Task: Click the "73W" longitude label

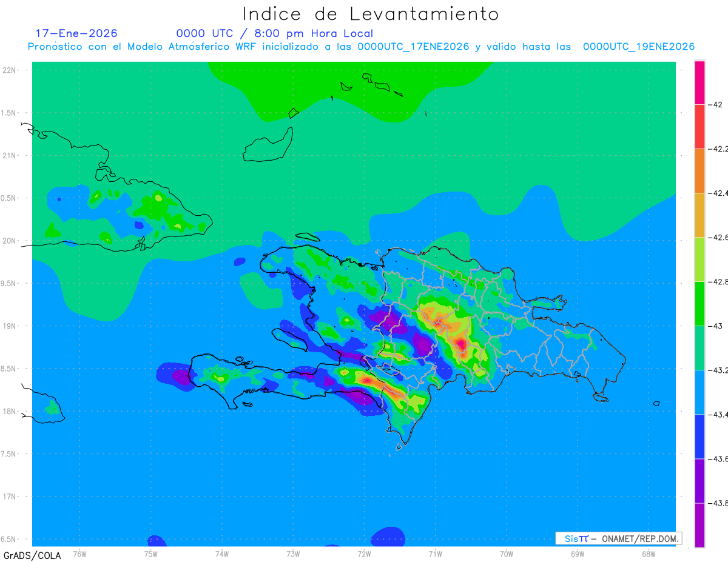Action: click(x=293, y=554)
